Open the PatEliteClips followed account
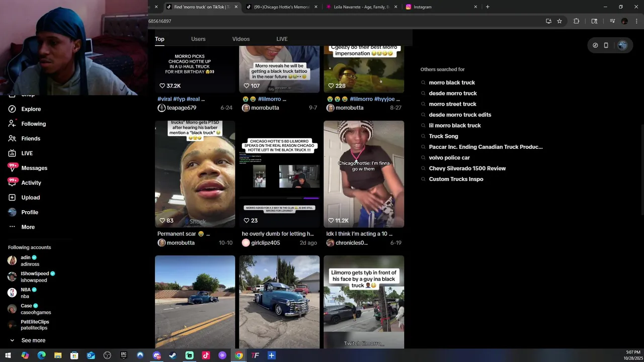 click(29, 325)
